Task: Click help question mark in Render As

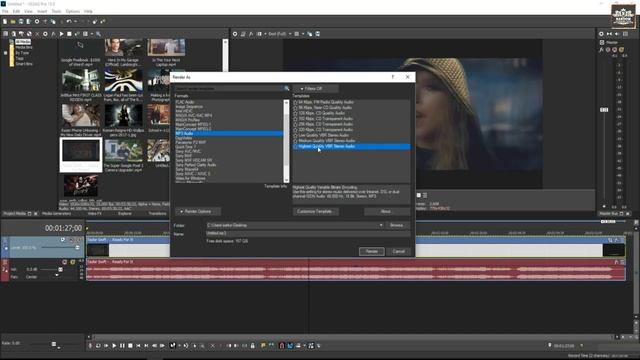Action: point(393,77)
